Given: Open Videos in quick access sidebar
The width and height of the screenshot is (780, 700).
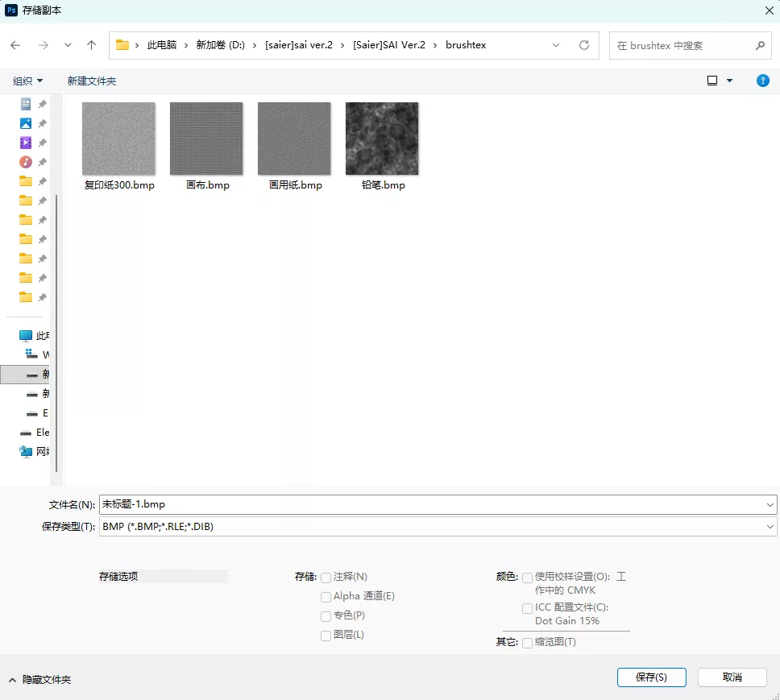Looking at the screenshot, I should tap(26, 143).
